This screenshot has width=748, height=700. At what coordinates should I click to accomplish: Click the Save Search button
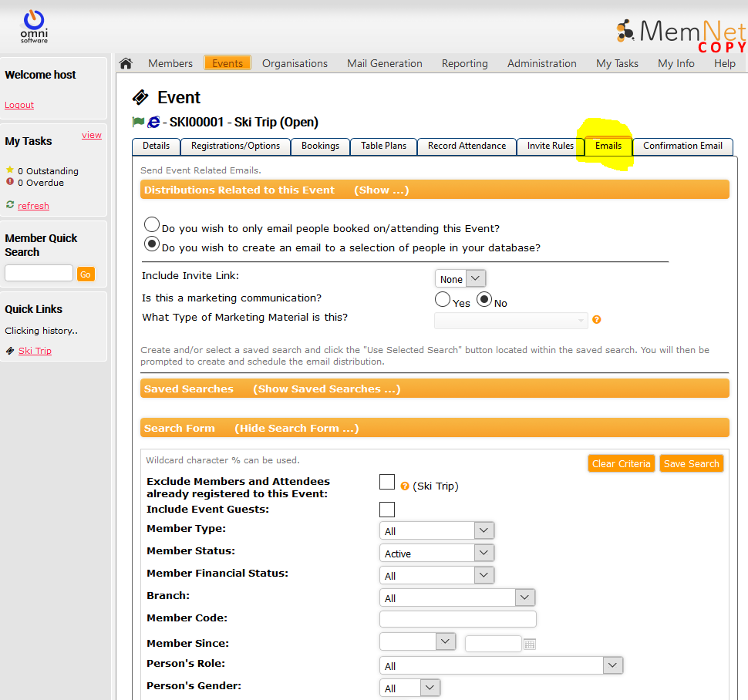pos(691,463)
